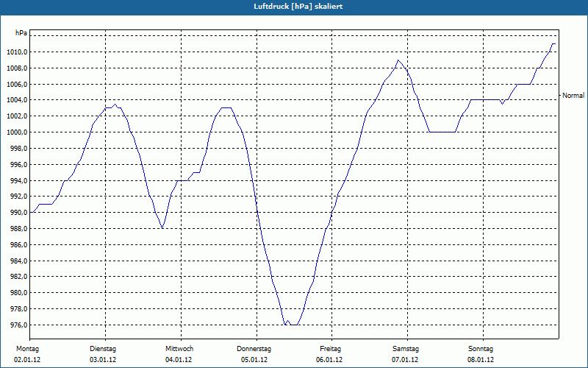Select the 976,0 axis value

coord(18,325)
